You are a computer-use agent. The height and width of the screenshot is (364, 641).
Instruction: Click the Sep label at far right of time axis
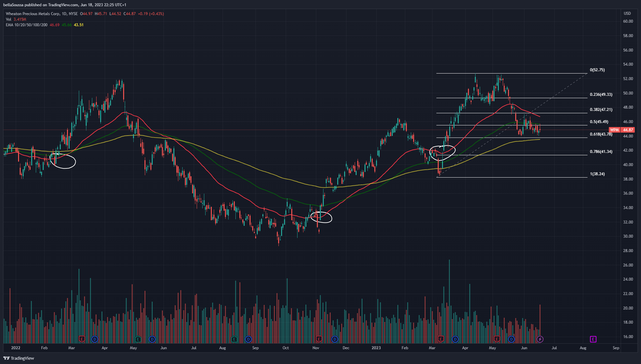(x=616, y=348)
